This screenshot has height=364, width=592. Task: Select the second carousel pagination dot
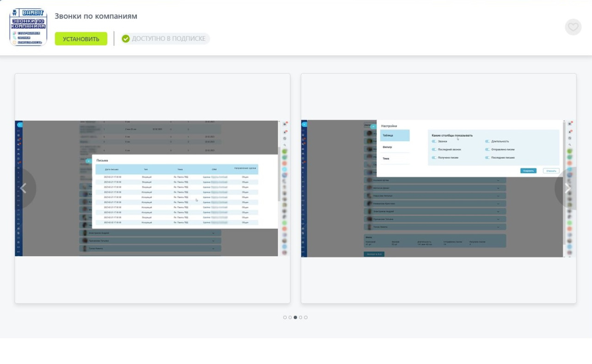[290, 317]
